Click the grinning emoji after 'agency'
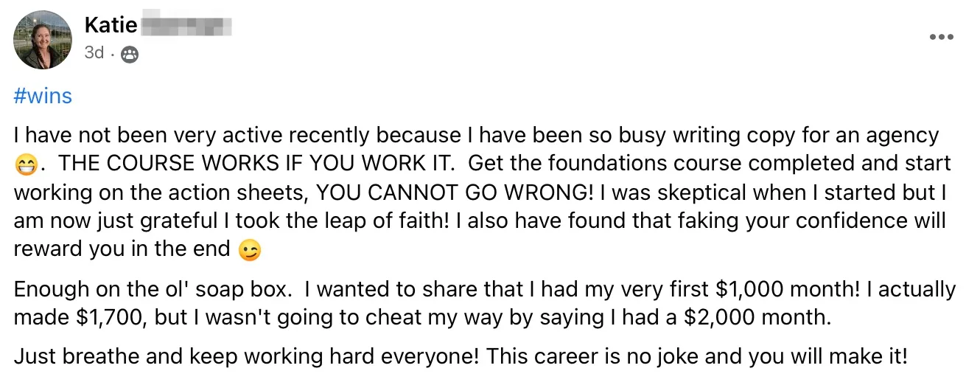 pyautogui.click(x=25, y=165)
